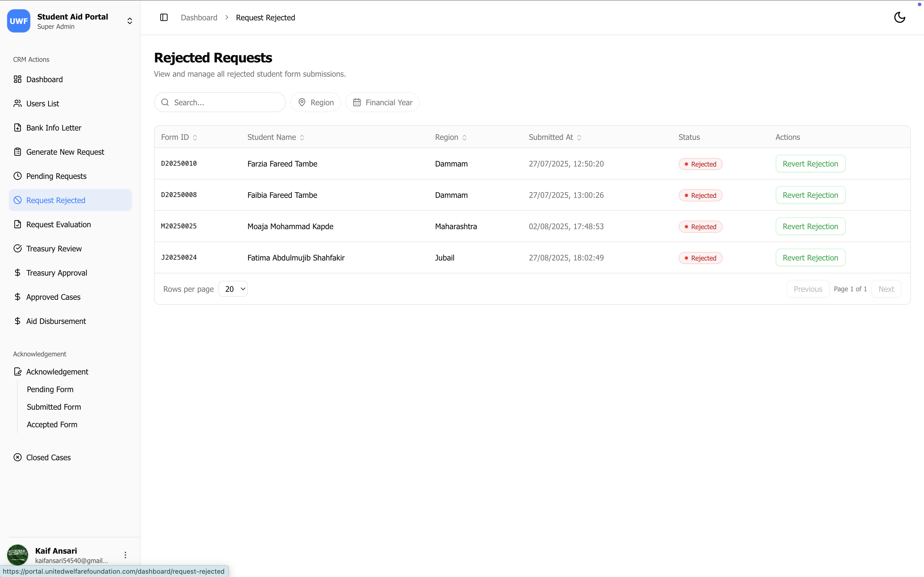Open user options three-dot menu

pyautogui.click(x=125, y=555)
